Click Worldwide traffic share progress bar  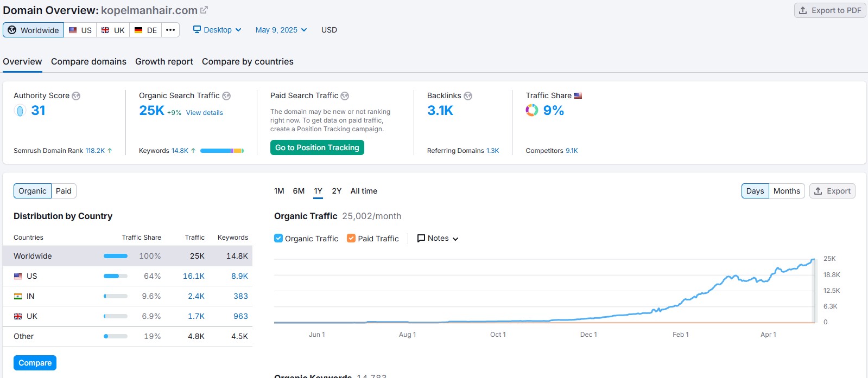coord(116,256)
